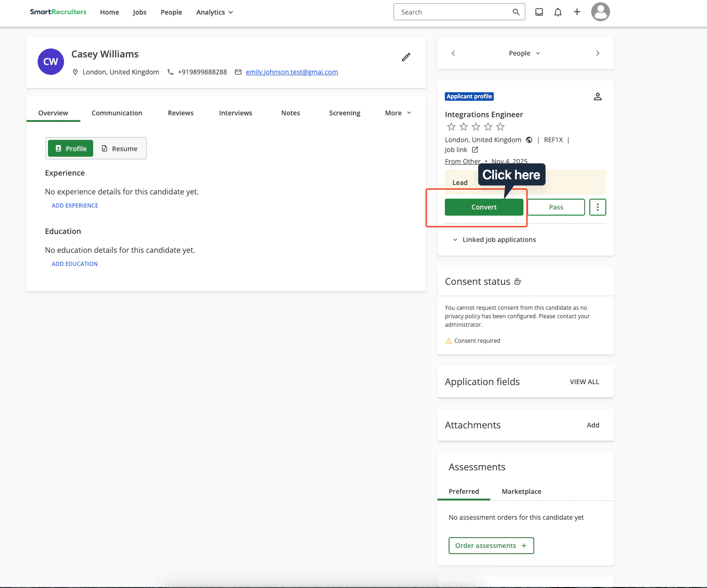The image size is (707, 588).
Task: Open the notifications bell
Action: click(x=558, y=12)
